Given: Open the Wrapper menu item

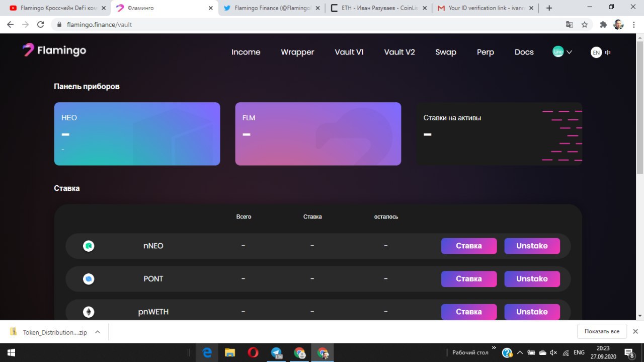Looking at the screenshot, I should click(x=297, y=52).
